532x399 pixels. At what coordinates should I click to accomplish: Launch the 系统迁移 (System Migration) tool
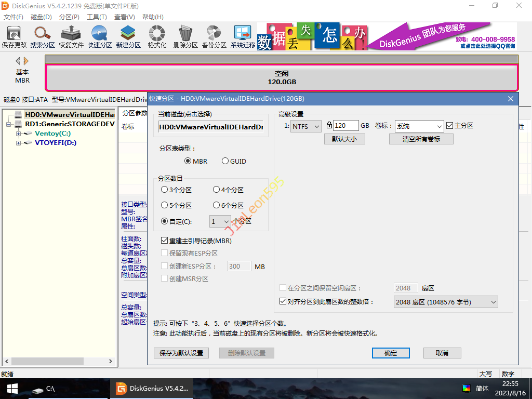point(243,37)
